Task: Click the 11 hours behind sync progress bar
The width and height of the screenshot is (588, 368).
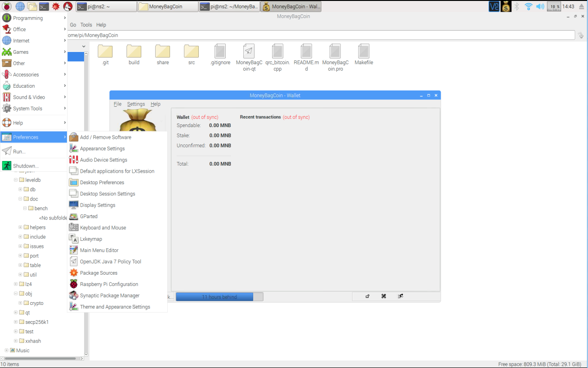Action: tap(220, 297)
